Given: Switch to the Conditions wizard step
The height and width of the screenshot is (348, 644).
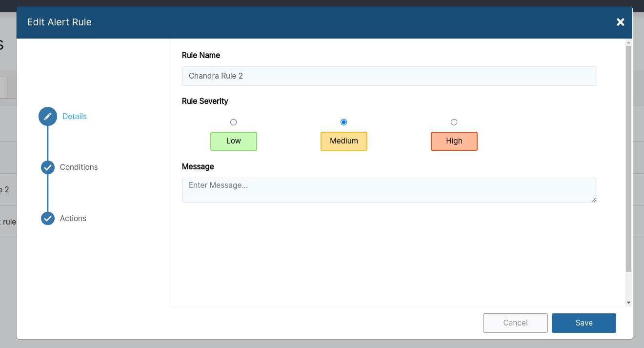Looking at the screenshot, I should point(79,167).
